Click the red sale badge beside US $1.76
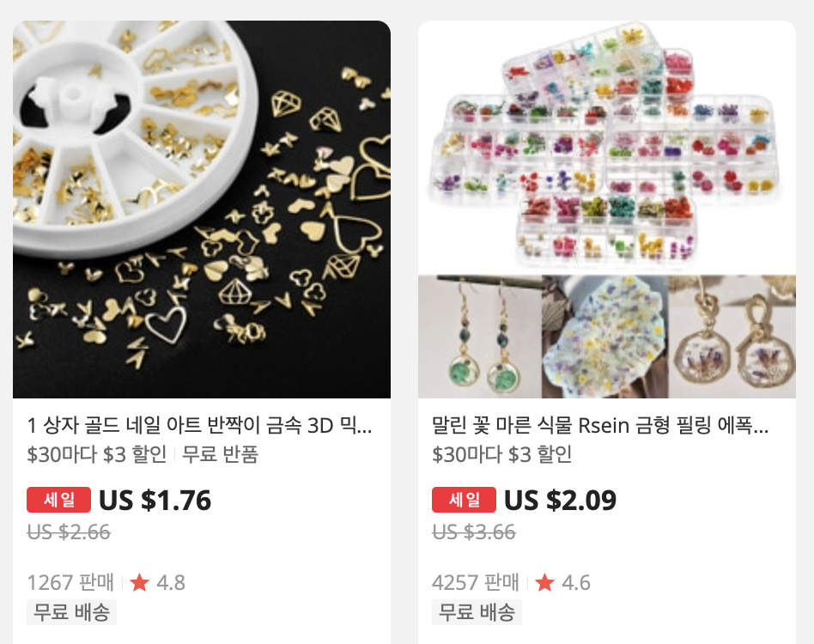The width and height of the screenshot is (814, 644). point(58,500)
